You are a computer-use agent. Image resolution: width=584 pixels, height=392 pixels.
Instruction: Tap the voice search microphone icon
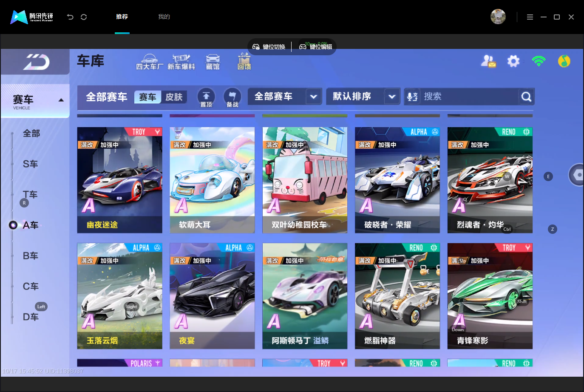[x=412, y=97]
